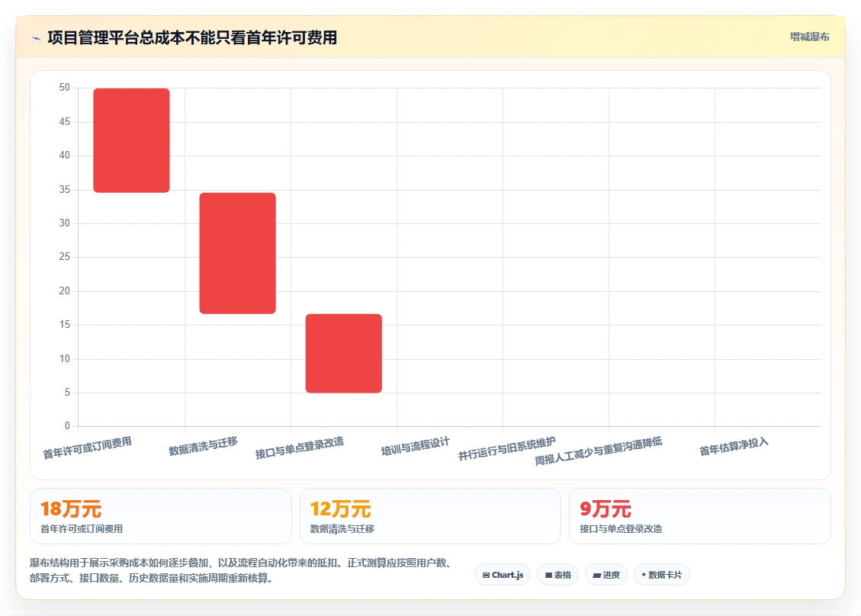Viewport: 861px width, 616px height.
Task: Click the 数据清洗与迁移 caption under 12万元
Action: click(x=342, y=528)
